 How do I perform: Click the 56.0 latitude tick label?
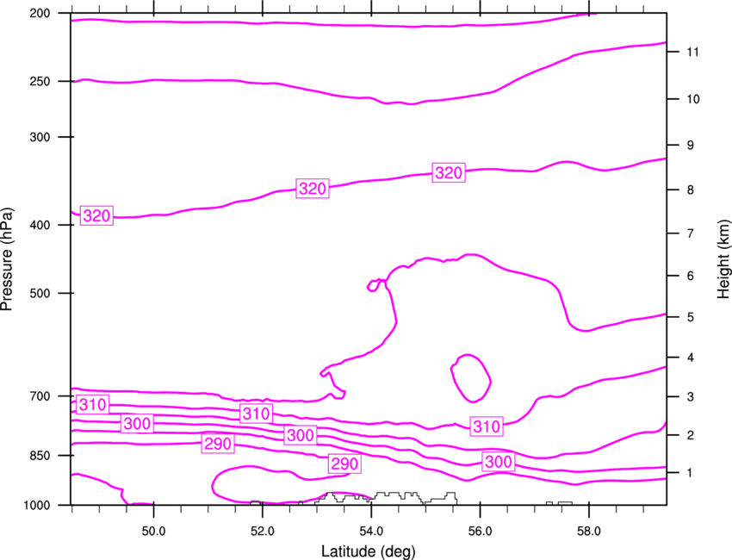tap(481, 532)
